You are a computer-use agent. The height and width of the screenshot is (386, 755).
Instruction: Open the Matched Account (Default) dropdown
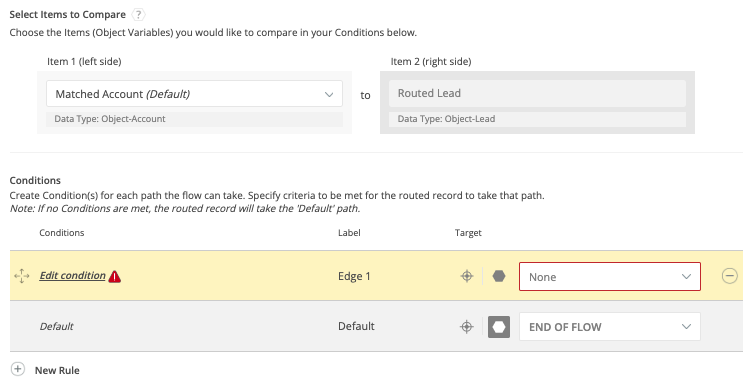click(x=194, y=94)
